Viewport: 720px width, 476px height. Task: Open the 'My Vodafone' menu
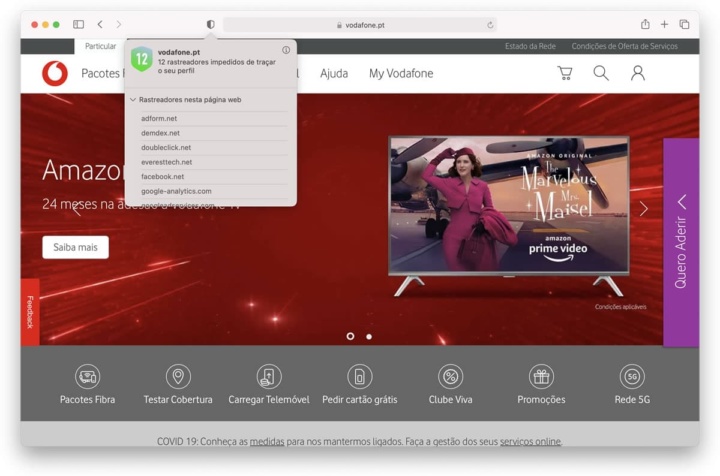coord(401,73)
